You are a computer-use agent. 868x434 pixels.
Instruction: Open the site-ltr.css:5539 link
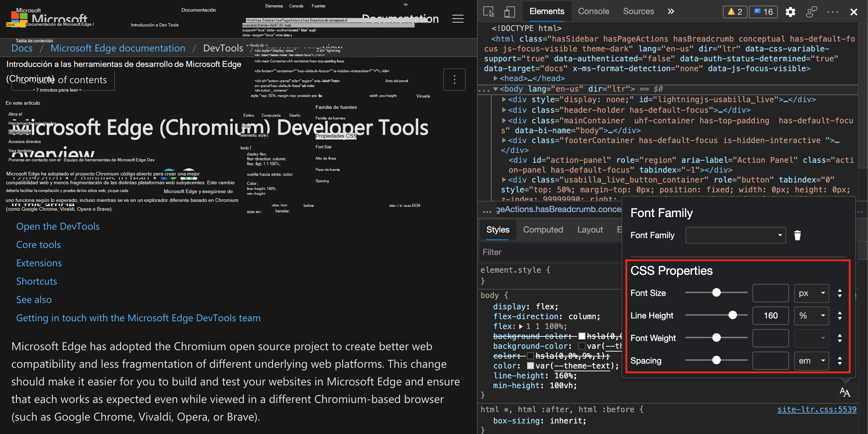[x=817, y=409]
